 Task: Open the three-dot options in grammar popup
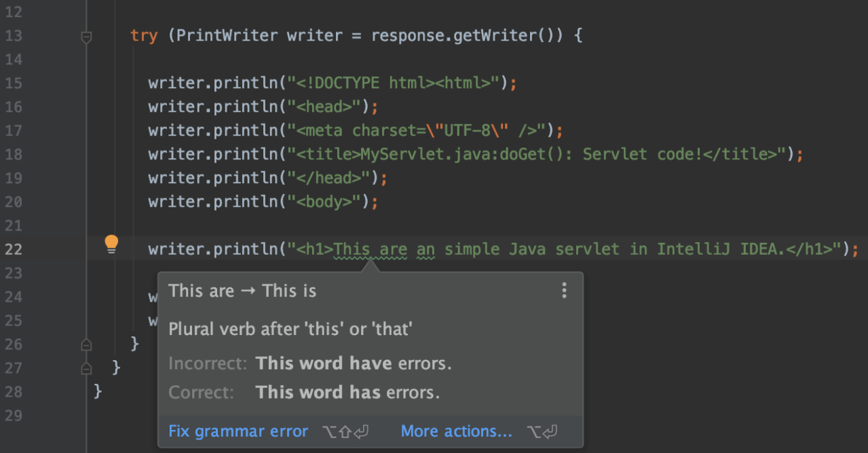pos(563,291)
